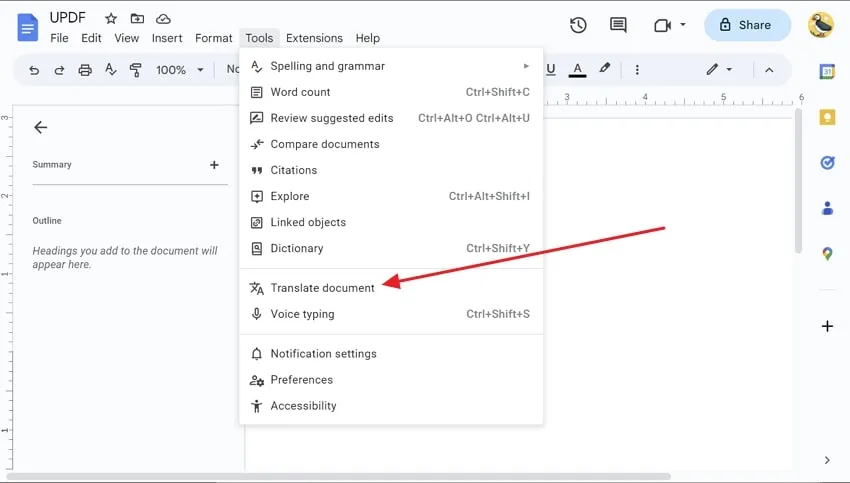Click the Undo arrow in the toolbar
The width and height of the screenshot is (850, 483).
[x=35, y=70]
